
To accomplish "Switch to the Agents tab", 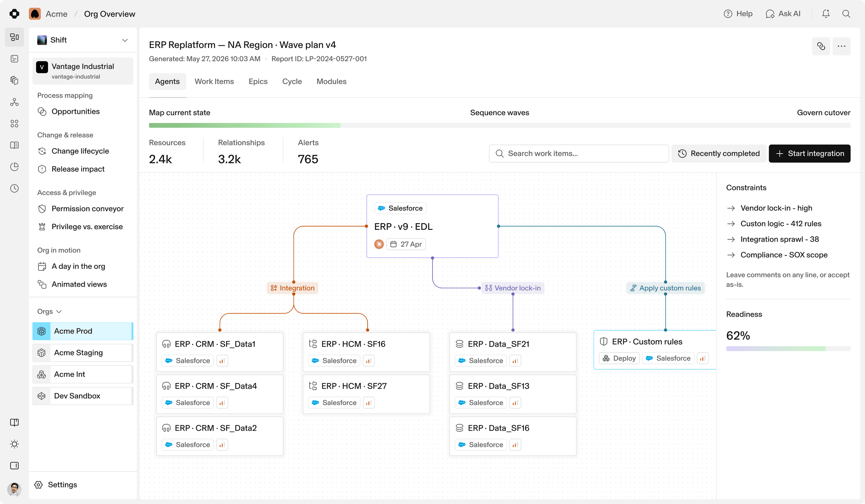I will tap(167, 82).
